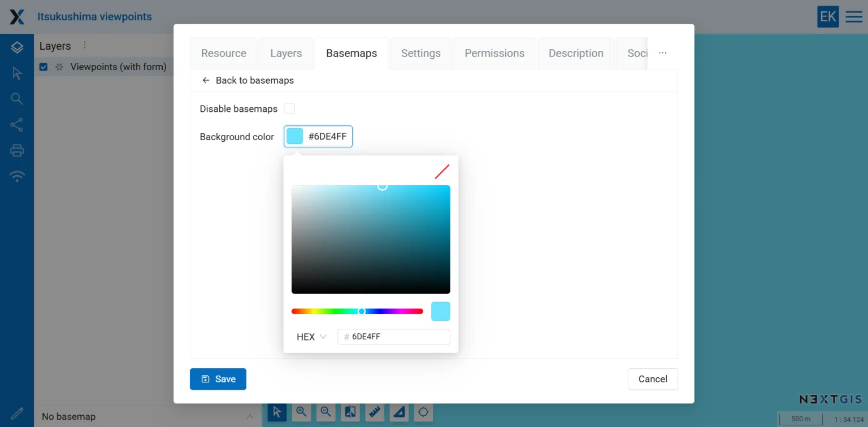Screen dimensions: 868x427
Task: Open the print panel icon
Action: coord(17,150)
